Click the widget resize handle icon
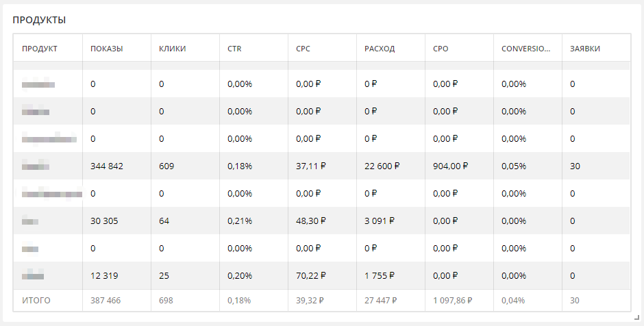This screenshot has height=326, width=644. click(637, 317)
